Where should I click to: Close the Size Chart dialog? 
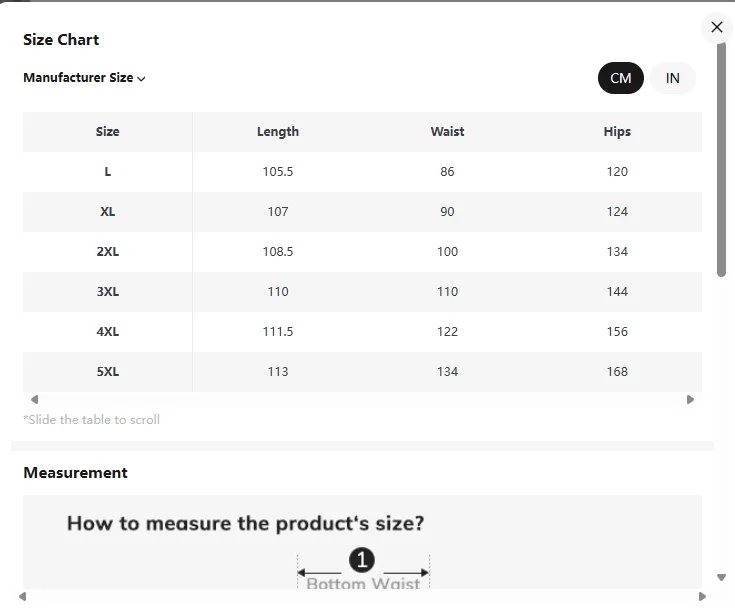(x=716, y=27)
